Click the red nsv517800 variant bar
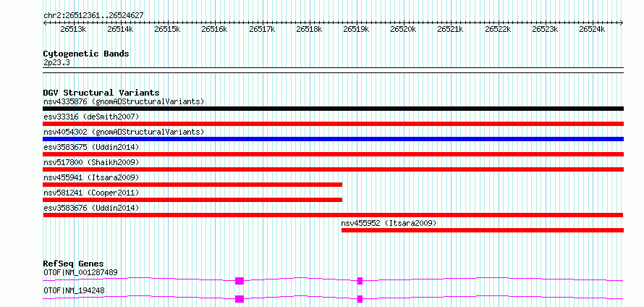Image resolution: width=644 pixels, height=307 pixels. (x=334, y=169)
